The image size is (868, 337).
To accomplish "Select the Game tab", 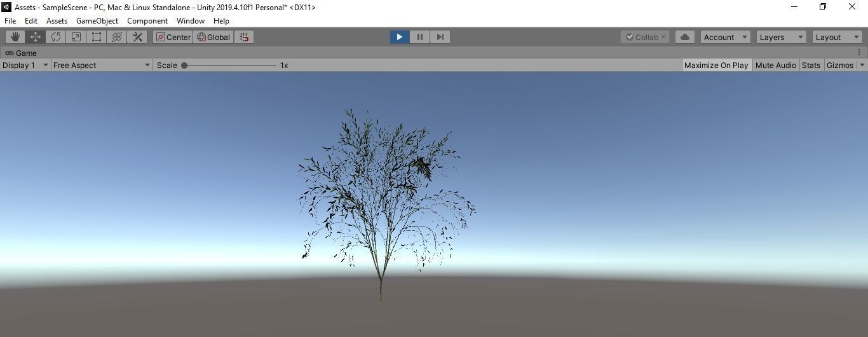I will click(x=21, y=53).
